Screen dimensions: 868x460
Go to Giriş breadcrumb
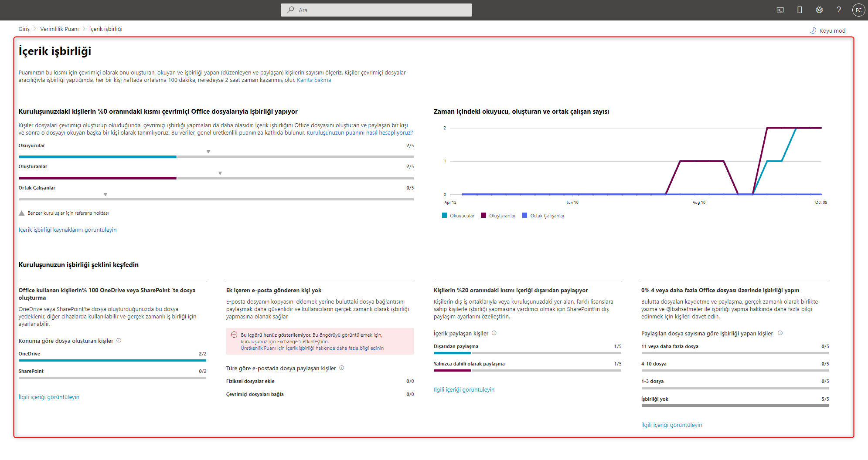tap(24, 29)
